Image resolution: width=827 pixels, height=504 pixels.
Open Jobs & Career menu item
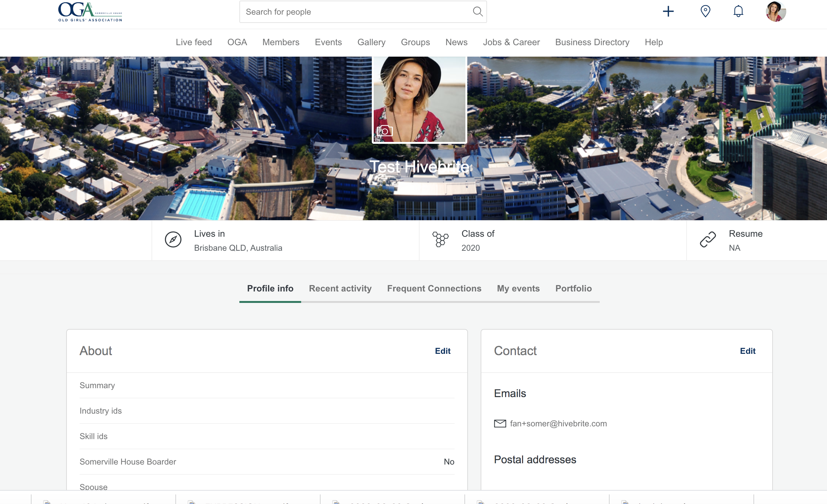pyautogui.click(x=511, y=42)
